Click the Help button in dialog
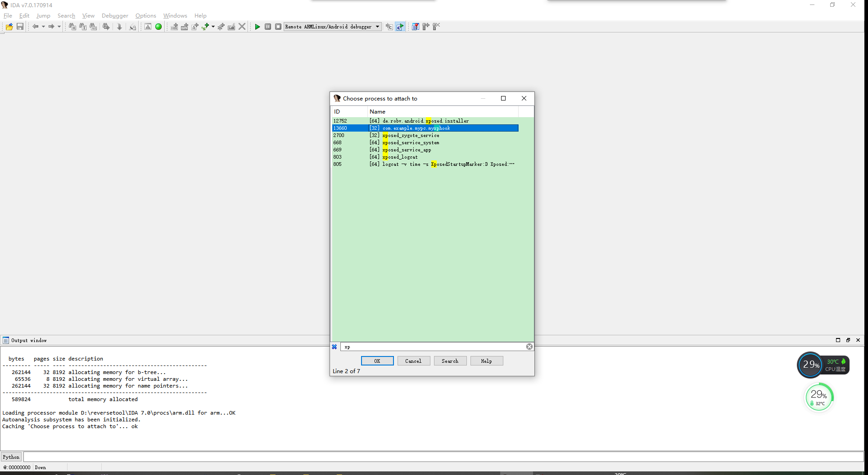This screenshot has width=868, height=475. click(x=486, y=361)
